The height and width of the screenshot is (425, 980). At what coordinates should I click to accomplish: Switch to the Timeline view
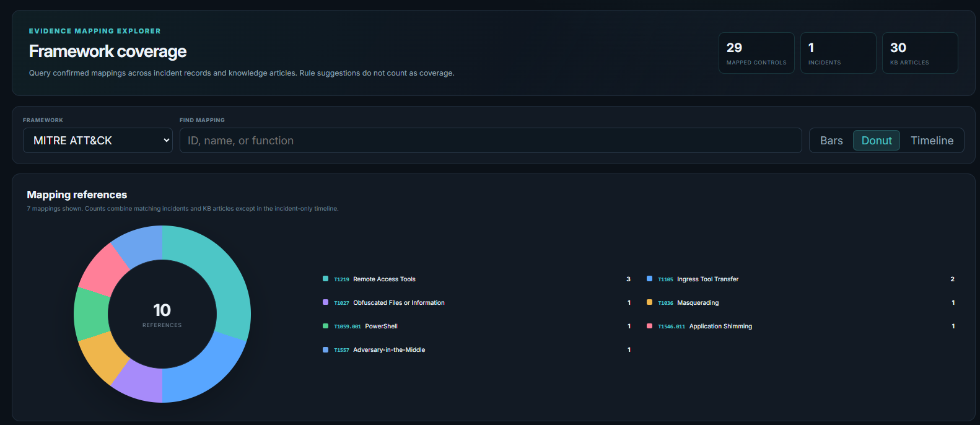932,141
